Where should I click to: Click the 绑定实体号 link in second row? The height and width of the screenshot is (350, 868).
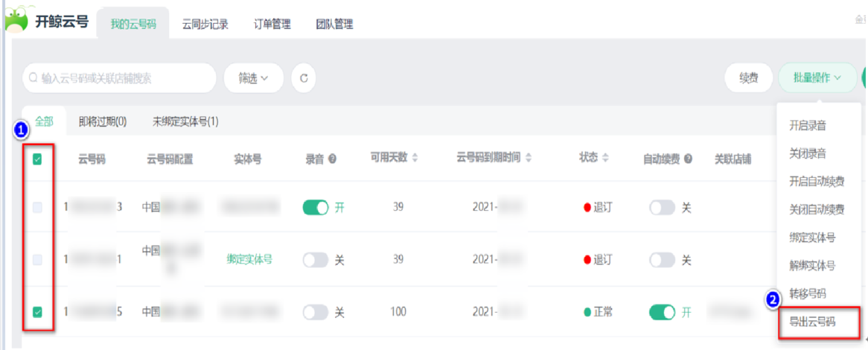[x=249, y=260]
